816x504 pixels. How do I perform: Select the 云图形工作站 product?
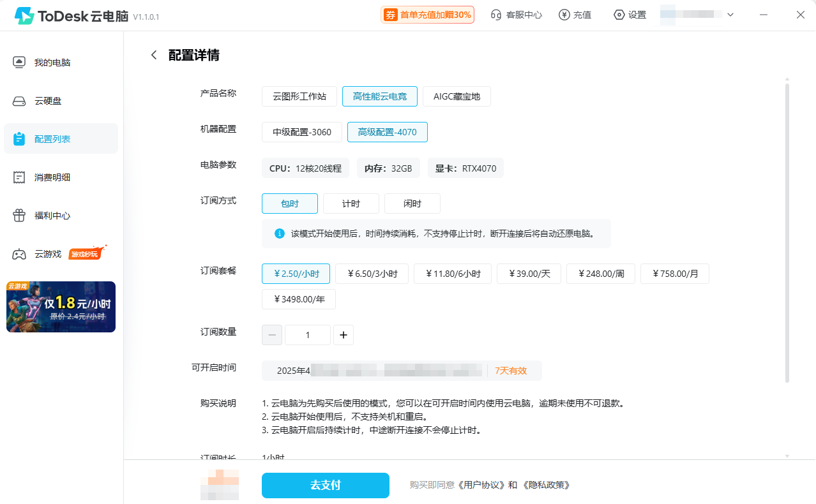(299, 96)
